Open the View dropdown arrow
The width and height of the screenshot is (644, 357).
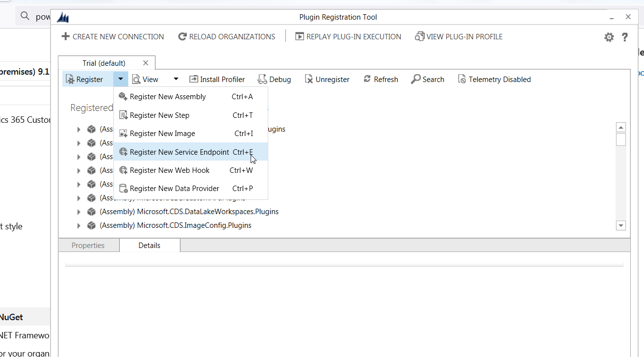click(176, 79)
